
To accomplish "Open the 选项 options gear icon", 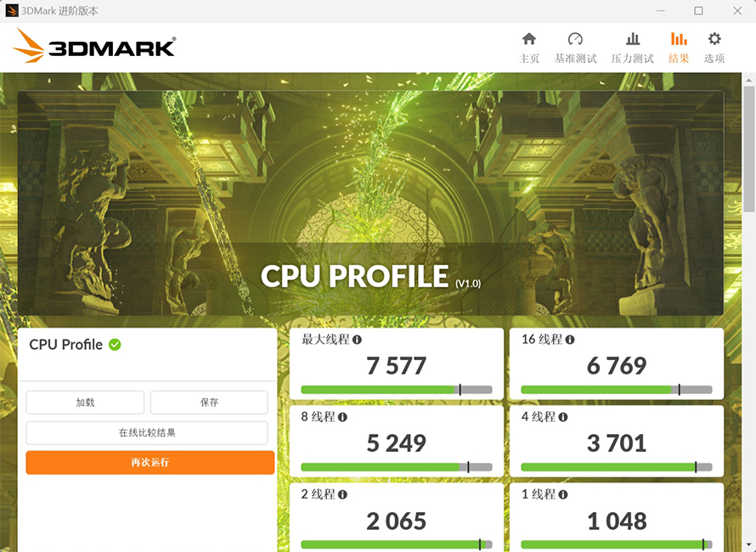I will 714,38.
